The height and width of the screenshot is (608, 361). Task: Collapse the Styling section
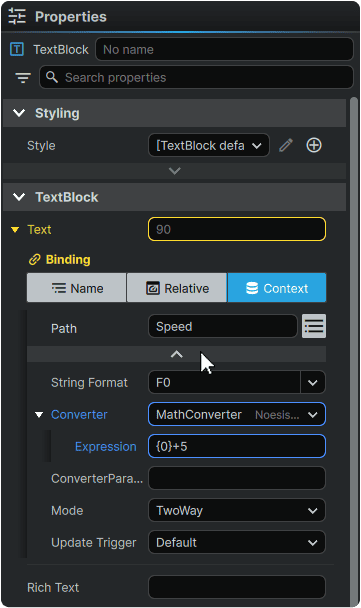19,113
